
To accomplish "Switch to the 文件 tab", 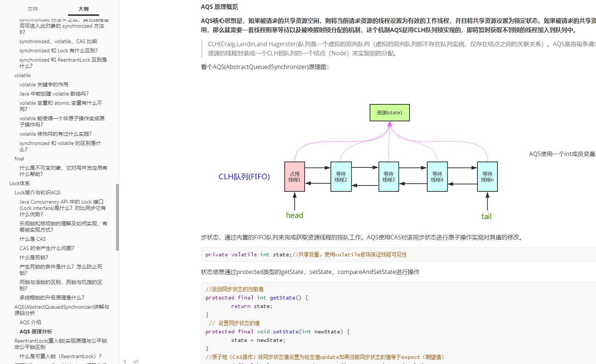I will tap(33, 8).
